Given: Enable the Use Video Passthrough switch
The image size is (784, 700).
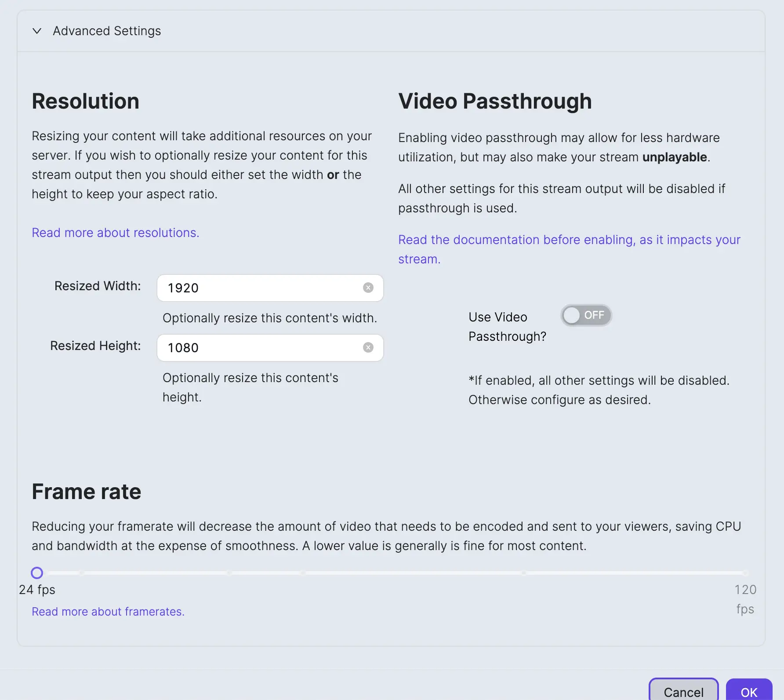Looking at the screenshot, I should [586, 315].
